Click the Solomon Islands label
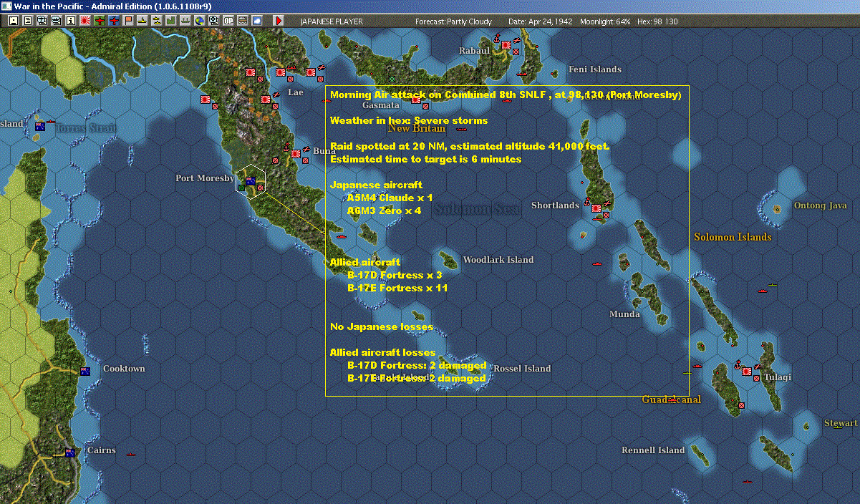The height and width of the screenshot is (504, 860). 733,237
